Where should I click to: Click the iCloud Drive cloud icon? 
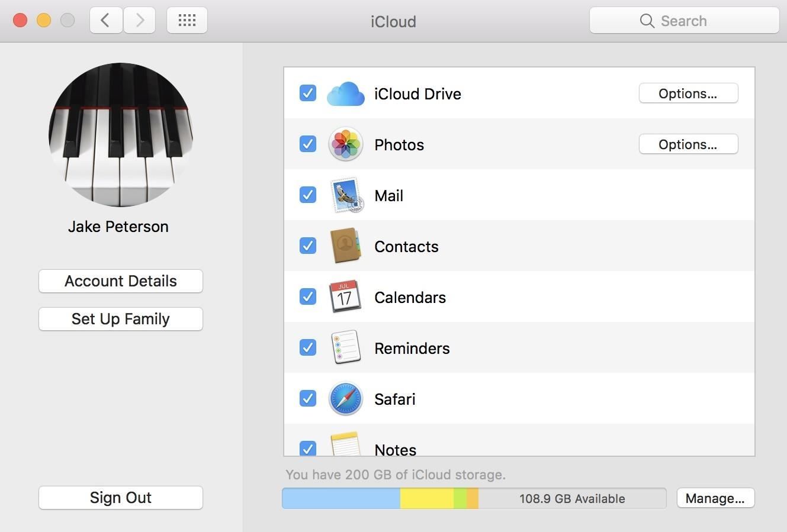(x=345, y=94)
